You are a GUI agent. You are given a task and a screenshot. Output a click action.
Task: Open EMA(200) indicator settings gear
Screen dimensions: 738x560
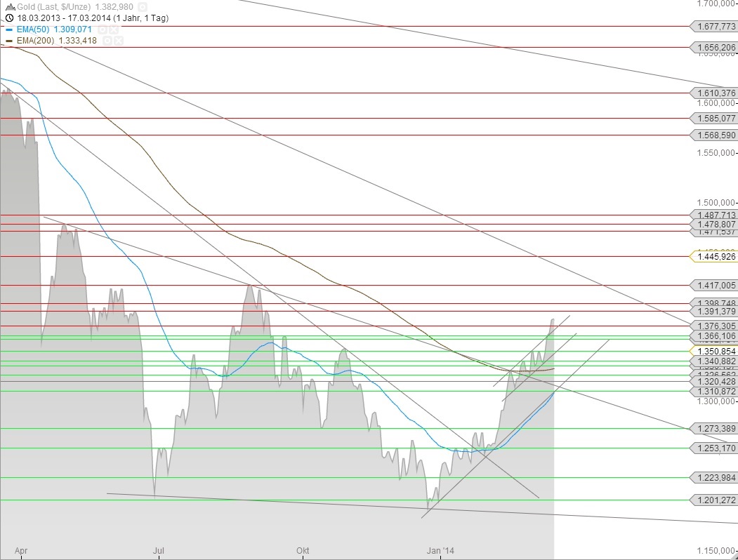click(107, 41)
